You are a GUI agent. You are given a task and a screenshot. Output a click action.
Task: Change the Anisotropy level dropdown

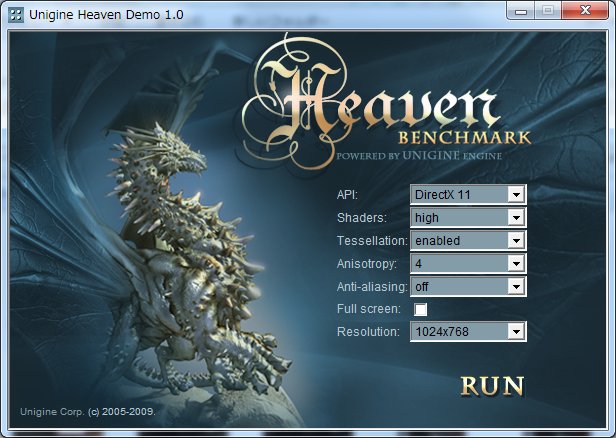pyautogui.click(x=467, y=263)
